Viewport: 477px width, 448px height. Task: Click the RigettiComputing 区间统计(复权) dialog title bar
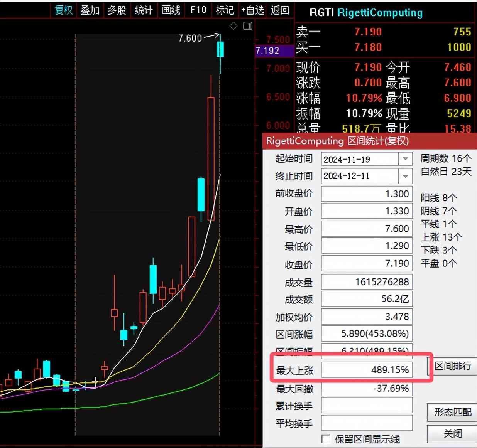point(370,141)
